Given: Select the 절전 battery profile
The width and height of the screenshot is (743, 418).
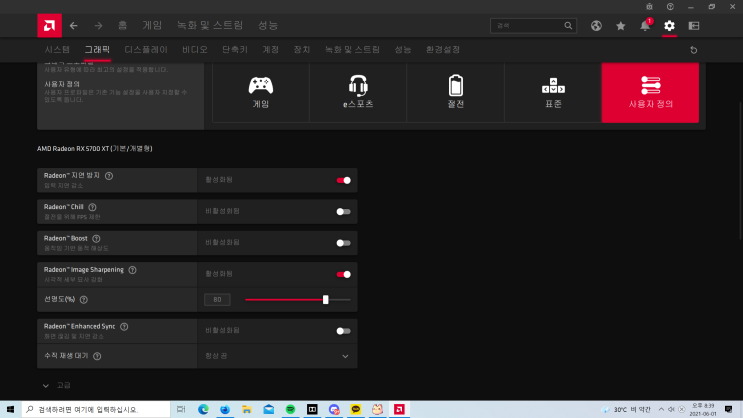Looking at the screenshot, I should point(456,92).
